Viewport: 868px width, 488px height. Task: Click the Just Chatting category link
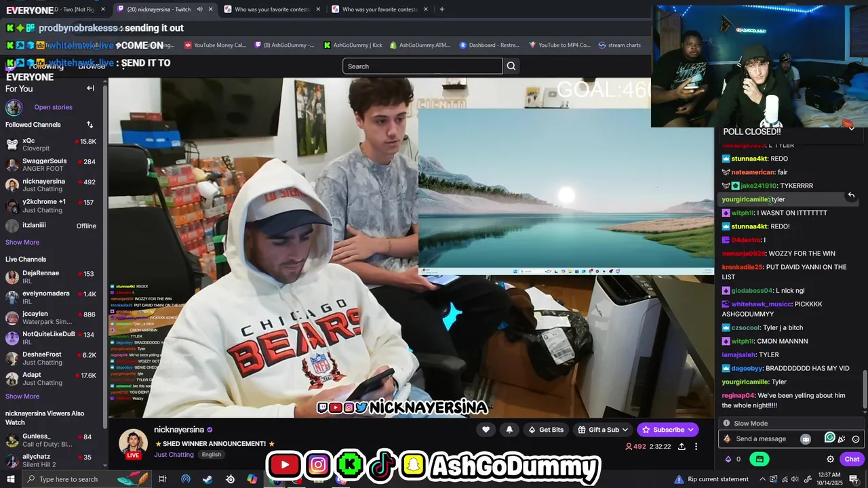[174, 455]
